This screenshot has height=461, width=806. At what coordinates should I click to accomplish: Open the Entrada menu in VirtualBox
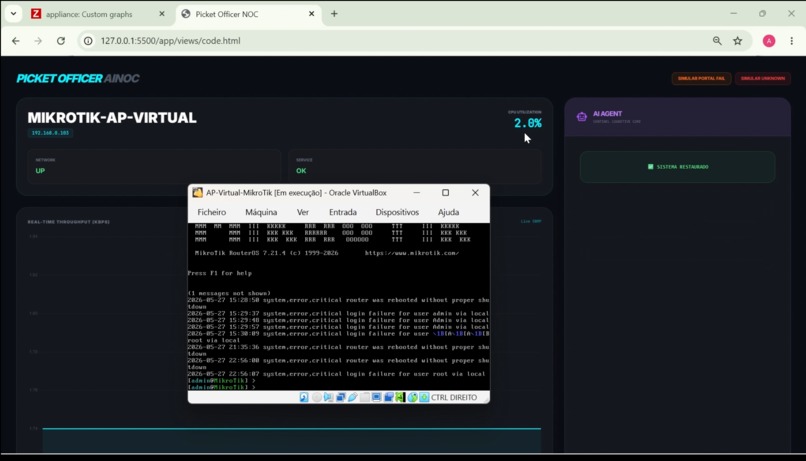(x=343, y=212)
